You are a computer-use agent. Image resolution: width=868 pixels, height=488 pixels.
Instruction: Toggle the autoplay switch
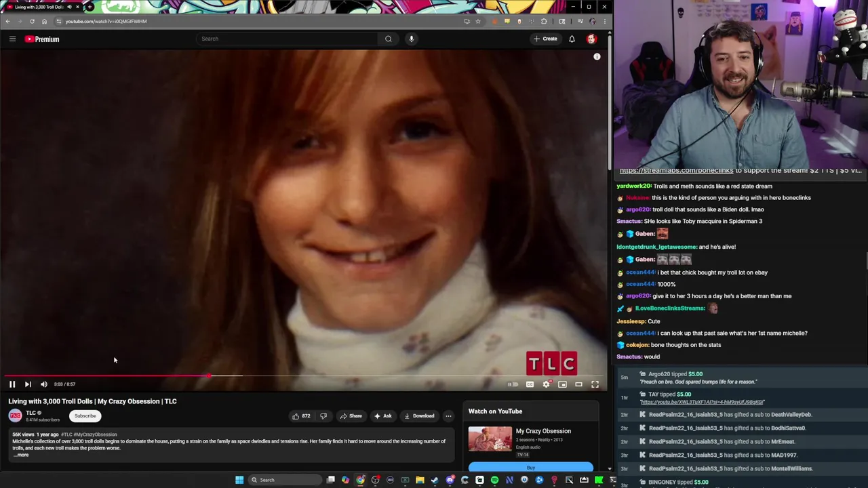pos(513,384)
